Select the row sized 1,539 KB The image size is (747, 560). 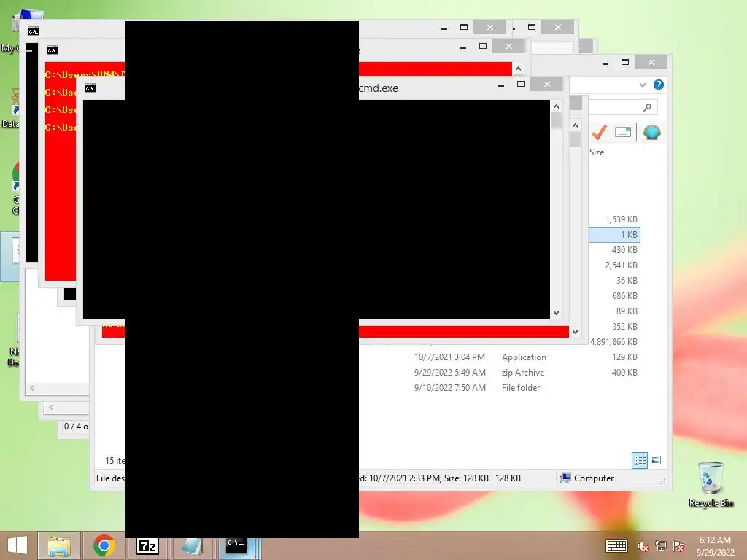[x=614, y=219]
